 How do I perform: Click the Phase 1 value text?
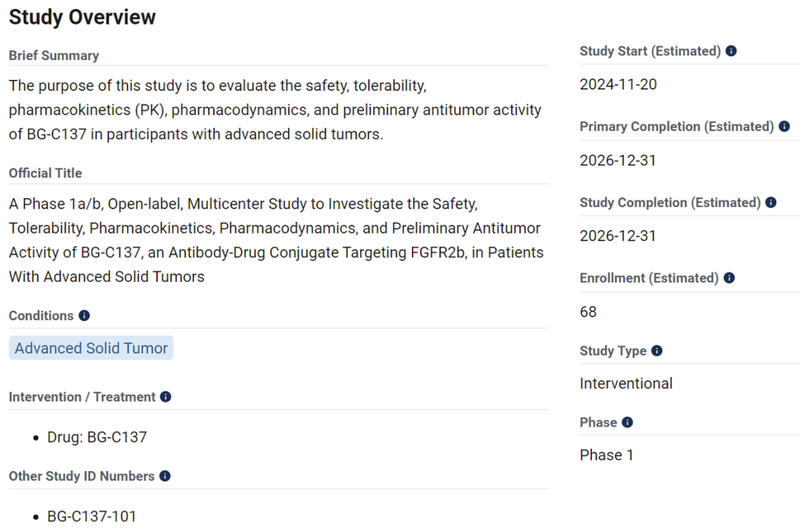tap(607, 456)
